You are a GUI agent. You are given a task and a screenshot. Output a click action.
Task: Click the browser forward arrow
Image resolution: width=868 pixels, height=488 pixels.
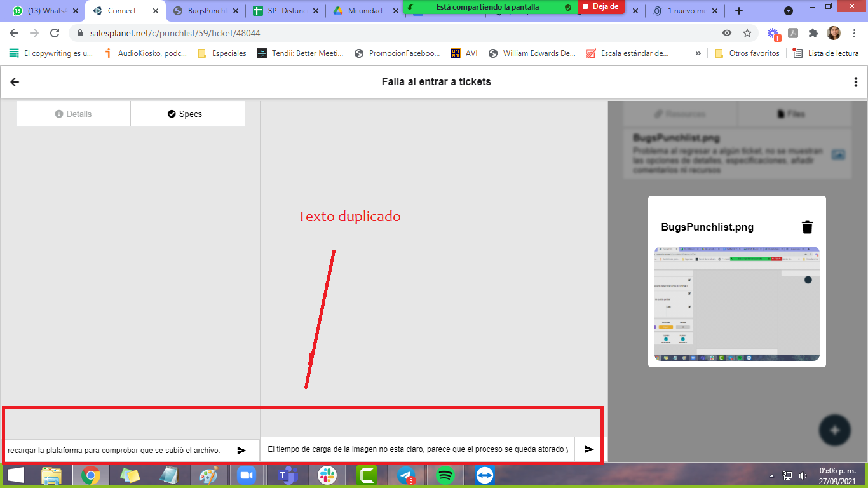(34, 33)
